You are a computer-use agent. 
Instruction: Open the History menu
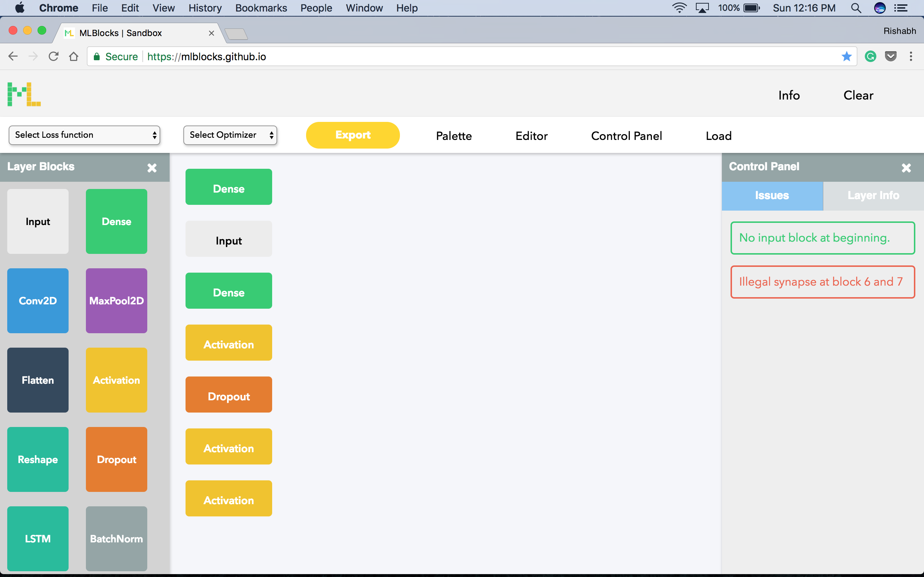pos(205,8)
